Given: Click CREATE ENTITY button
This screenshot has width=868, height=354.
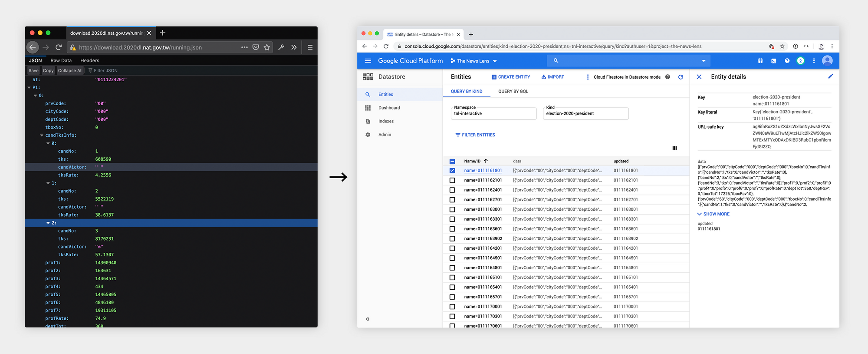Looking at the screenshot, I should (x=511, y=77).
